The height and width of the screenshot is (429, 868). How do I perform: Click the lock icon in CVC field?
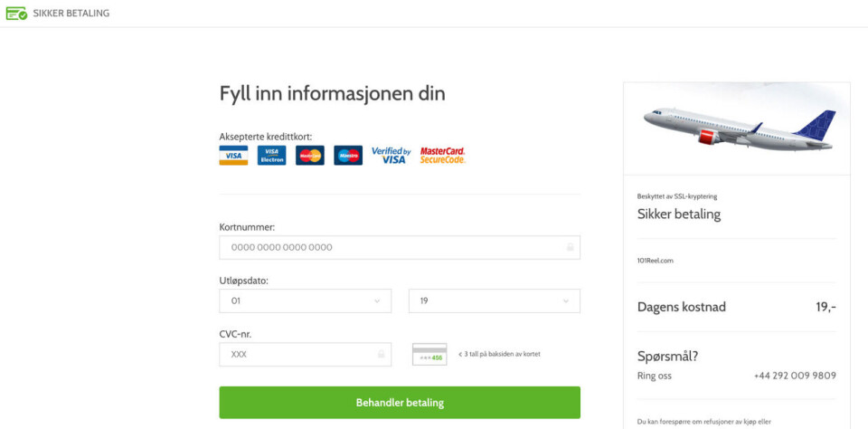pos(381,355)
